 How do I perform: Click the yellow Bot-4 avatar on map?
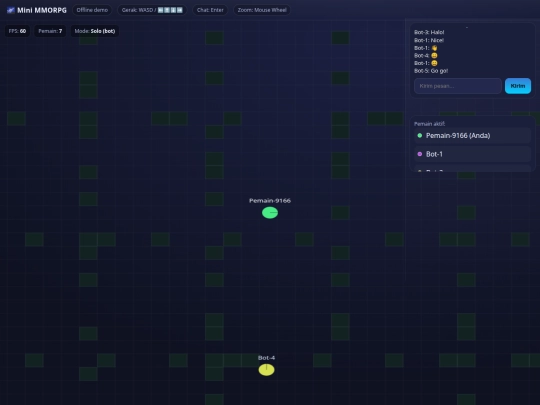267,370
